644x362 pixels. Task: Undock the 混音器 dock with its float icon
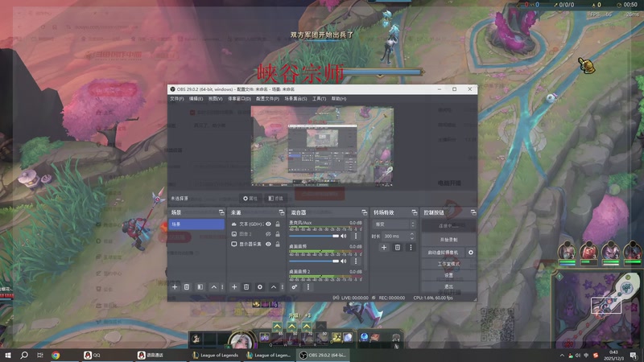(x=365, y=212)
